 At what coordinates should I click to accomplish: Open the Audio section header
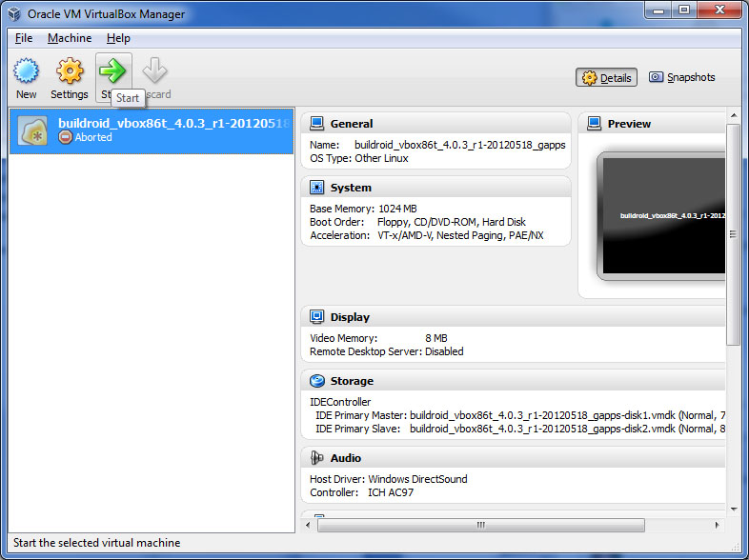coord(514,458)
